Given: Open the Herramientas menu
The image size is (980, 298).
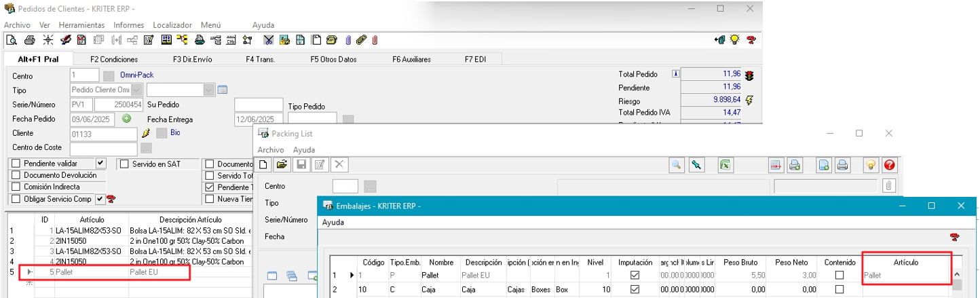Looking at the screenshot, I should click(81, 24).
